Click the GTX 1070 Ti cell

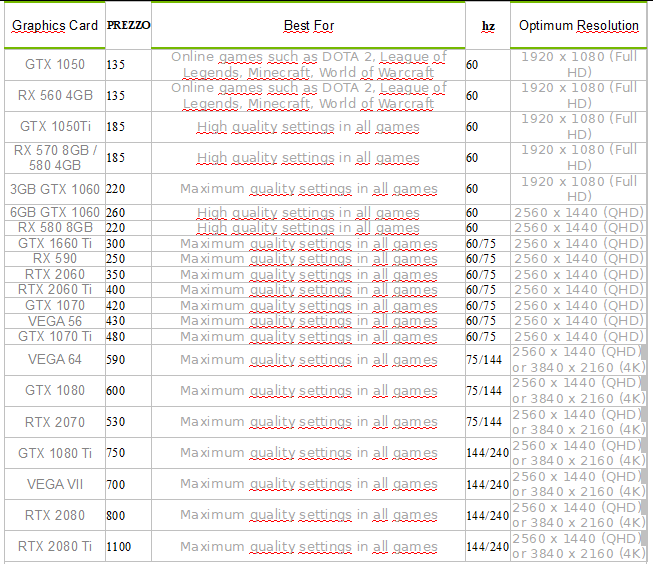click(55, 337)
